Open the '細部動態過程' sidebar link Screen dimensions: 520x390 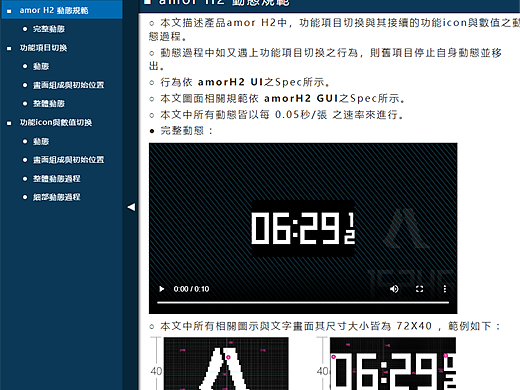coord(57,197)
